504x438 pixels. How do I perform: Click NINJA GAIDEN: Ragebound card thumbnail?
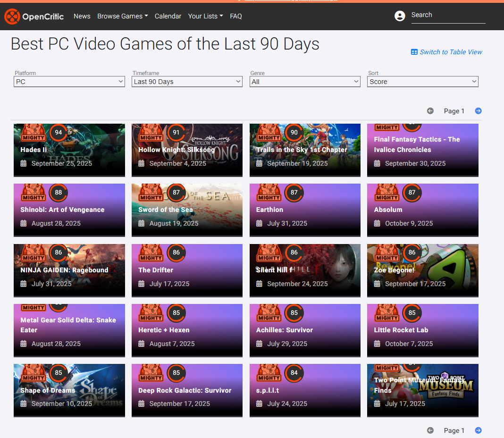pyautogui.click(x=69, y=270)
